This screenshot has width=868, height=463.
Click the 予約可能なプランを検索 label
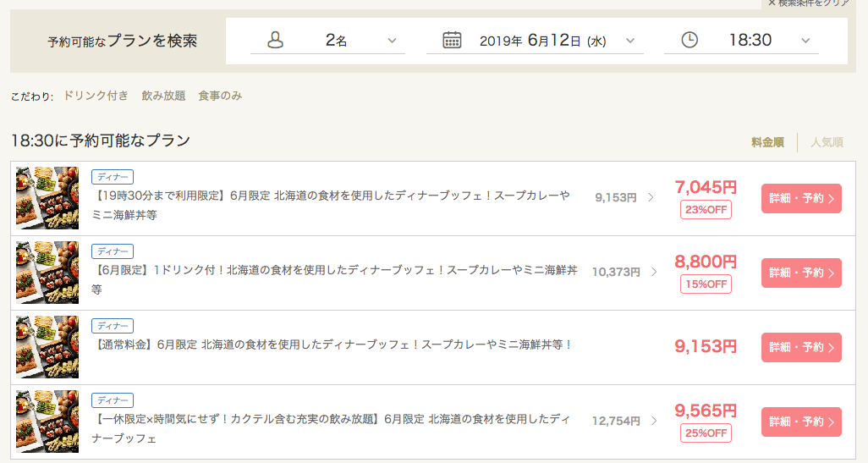123,41
